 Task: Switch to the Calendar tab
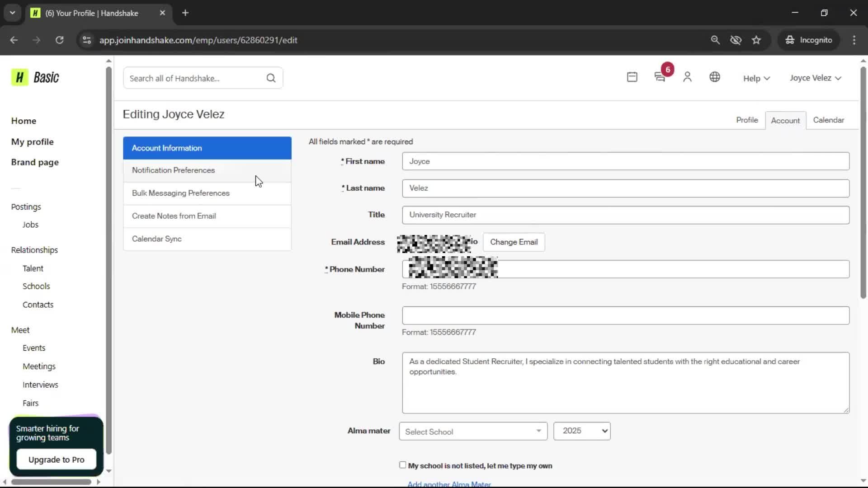[x=828, y=120]
